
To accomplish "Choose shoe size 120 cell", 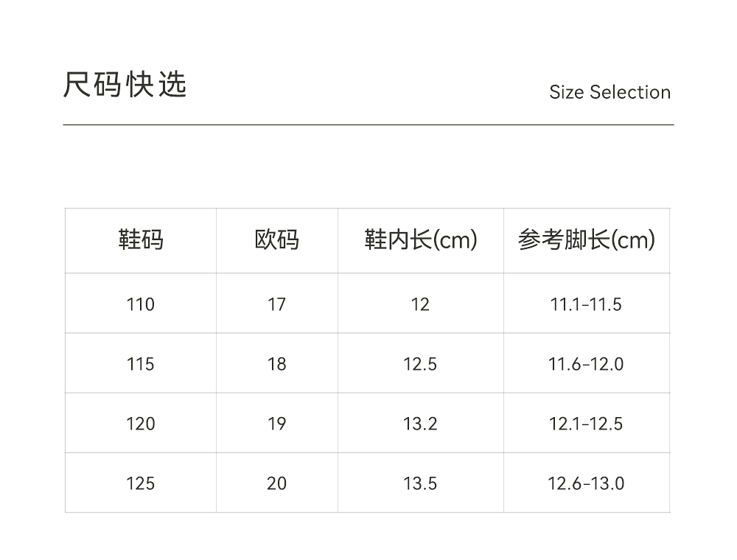I will pyautogui.click(x=141, y=424).
